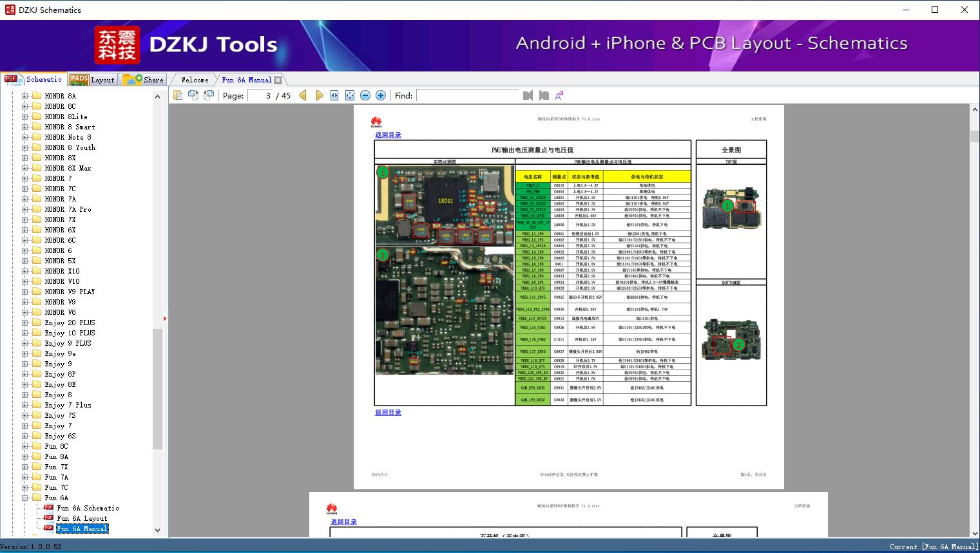Click the BOTTOM board overview thumbnail
Screen dimensions: 980x553
click(x=731, y=340)
